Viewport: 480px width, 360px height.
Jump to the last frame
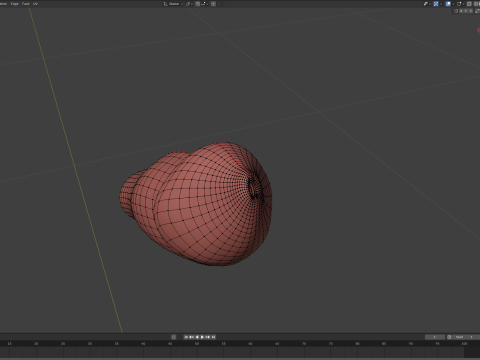pos(213,337)
